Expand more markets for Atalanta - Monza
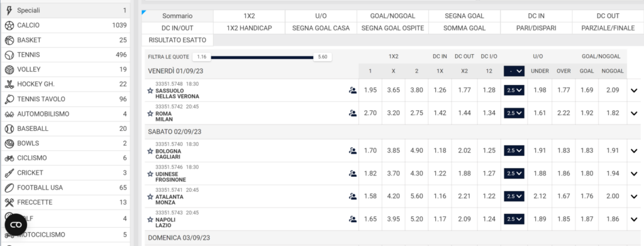The image size is (644, 246). tap(635, 196)
